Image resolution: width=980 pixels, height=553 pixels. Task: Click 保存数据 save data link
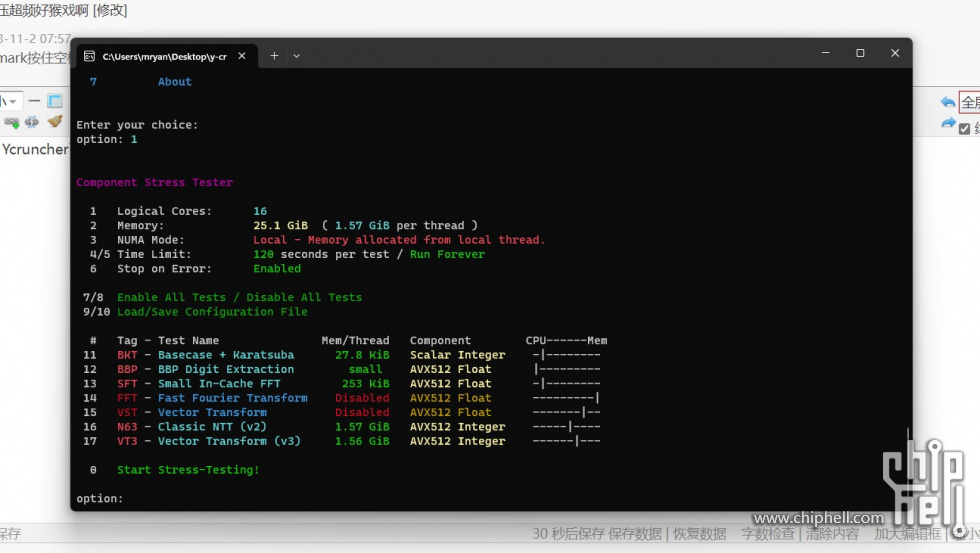tap(635, 534)
